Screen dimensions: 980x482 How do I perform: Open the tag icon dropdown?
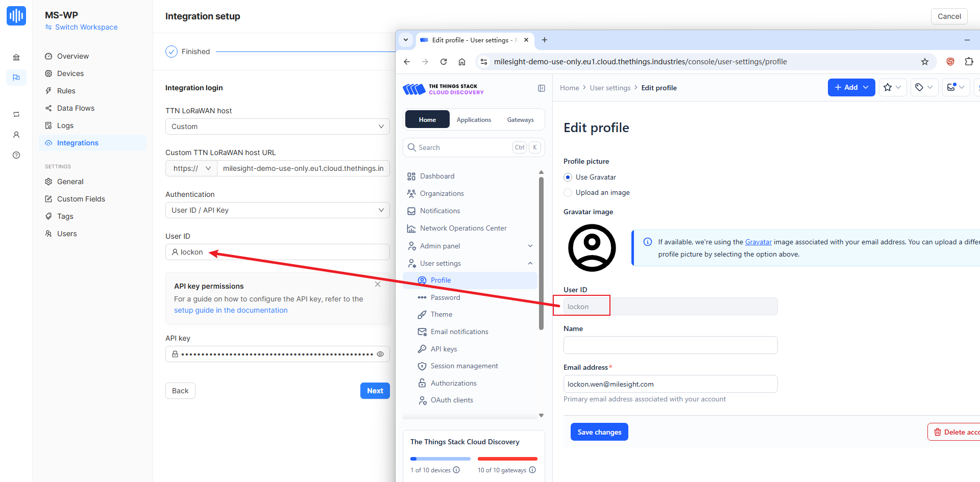pyautogui.click(x=924, y=87)
